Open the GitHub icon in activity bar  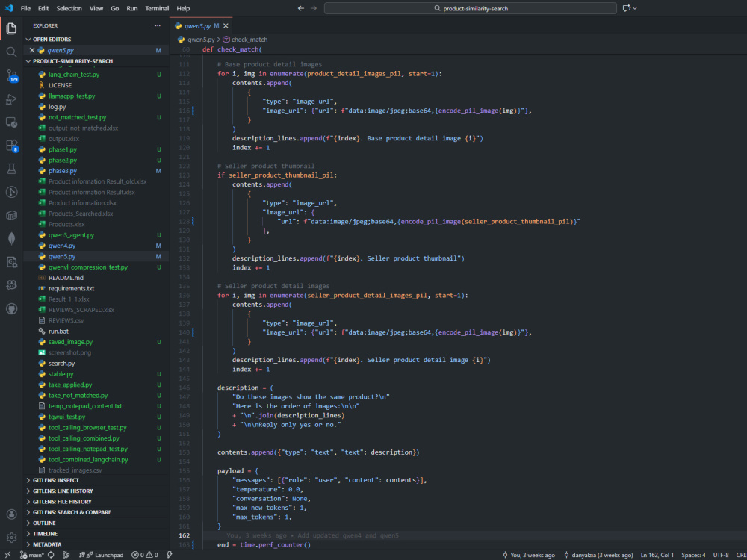(x=11, y=308)
